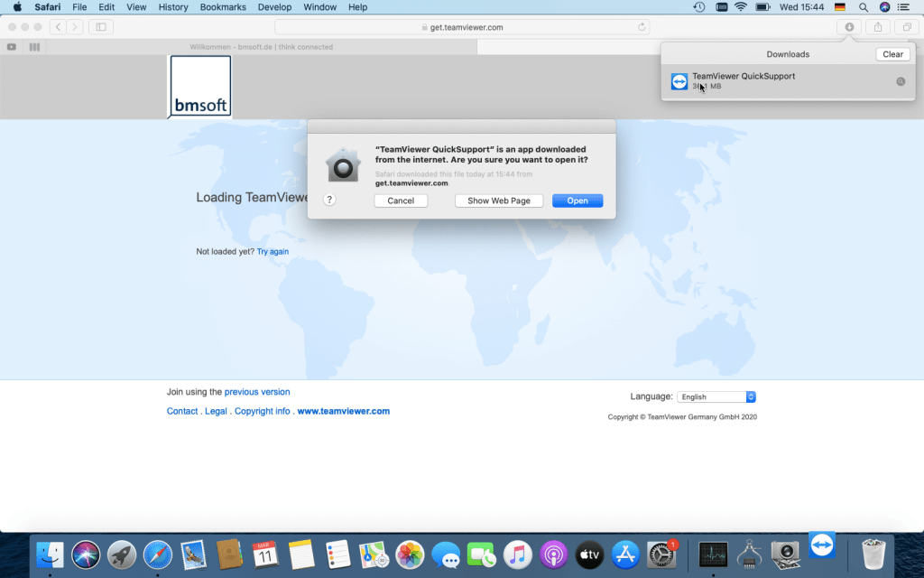924x578 pixels.
Task: Open battery status menu bar icon
Action: [763, 7]
